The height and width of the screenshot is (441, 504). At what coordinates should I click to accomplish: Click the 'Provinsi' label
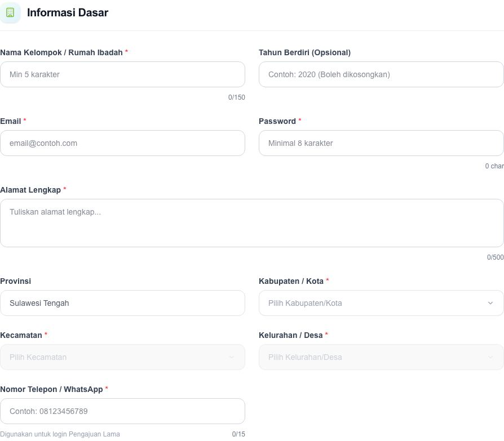pyautogui.click(x=15, y=281)
